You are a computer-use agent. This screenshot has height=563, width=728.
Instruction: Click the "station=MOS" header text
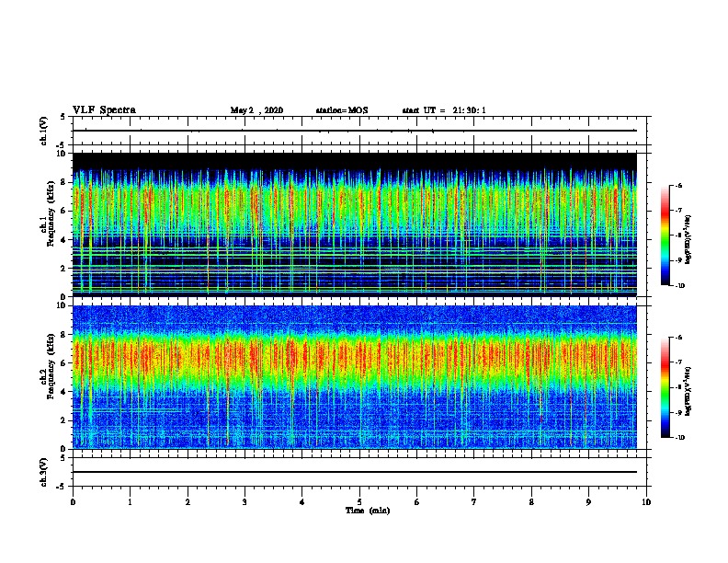[x=342, y=110]
